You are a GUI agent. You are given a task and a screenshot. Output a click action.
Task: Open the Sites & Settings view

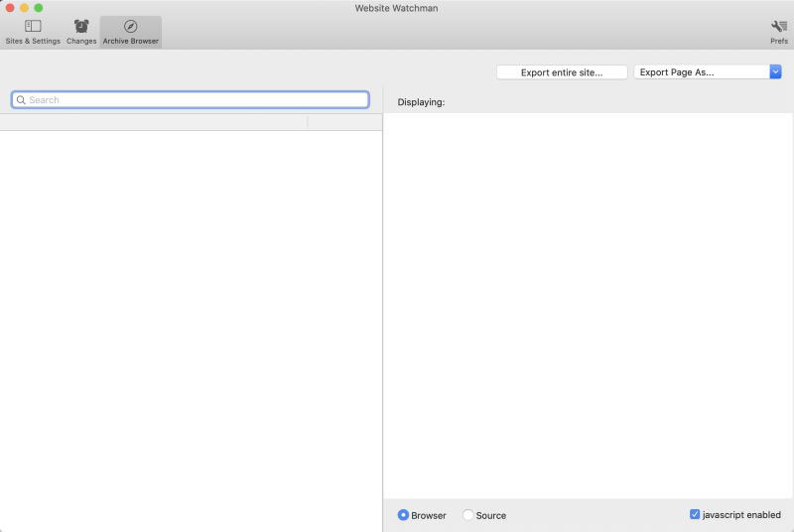click(x=33, y=32)
